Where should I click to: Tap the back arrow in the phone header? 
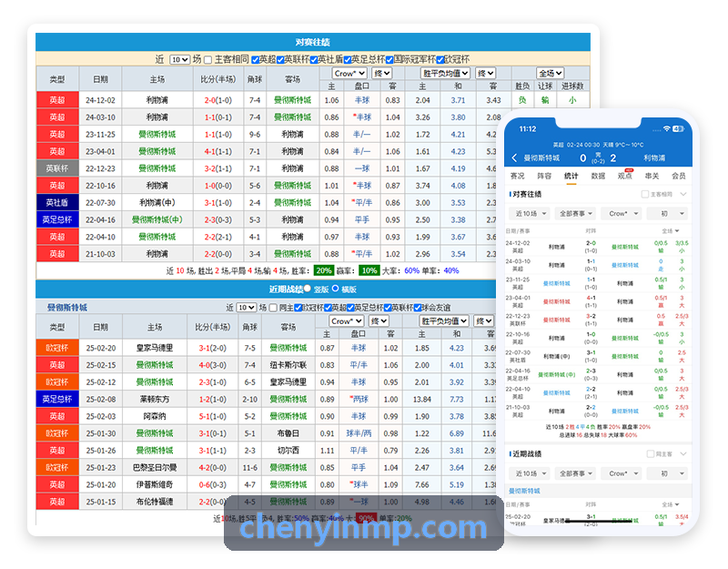pos(514,157)
